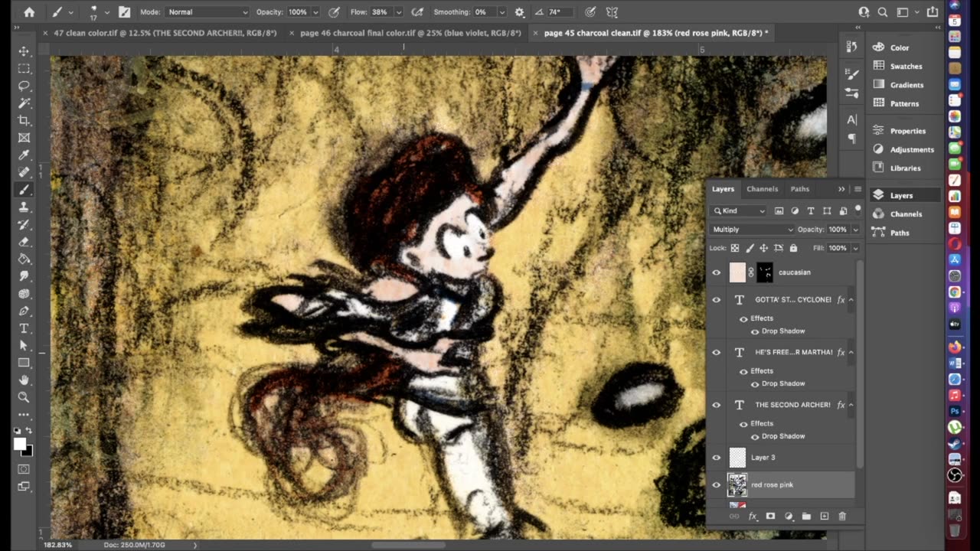Hide the Layer 3 layer
The image size is (980, 551).
tap(717, 458)
